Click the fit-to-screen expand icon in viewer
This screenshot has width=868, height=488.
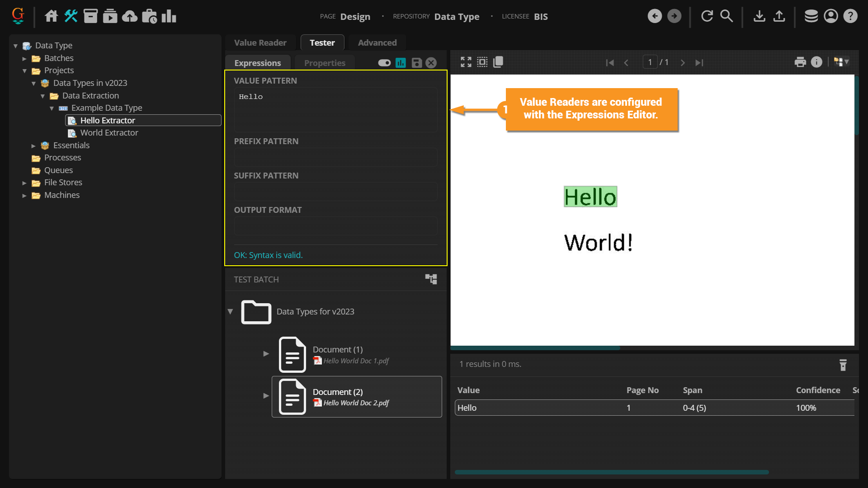466,62
